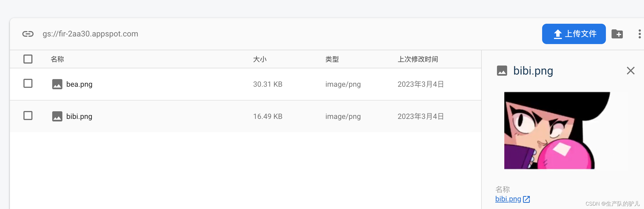644x209 pixels.
Task: Open the 类型 column header
Action: [x=332, y=59]
